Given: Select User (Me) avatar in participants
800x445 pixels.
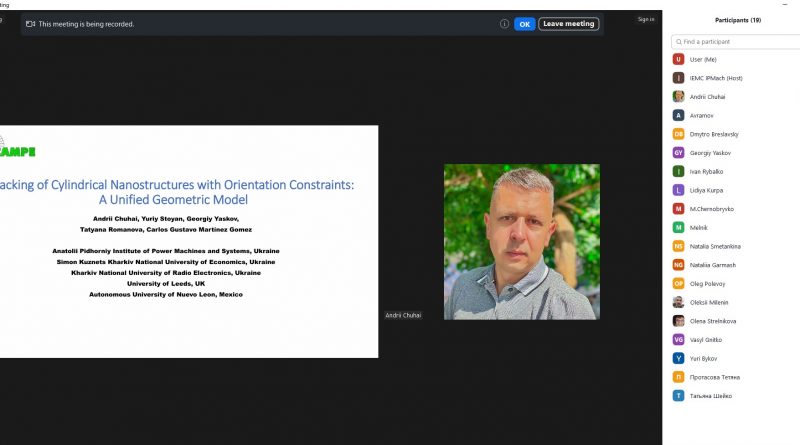Looking at the screenshot, I should point(679,60).
